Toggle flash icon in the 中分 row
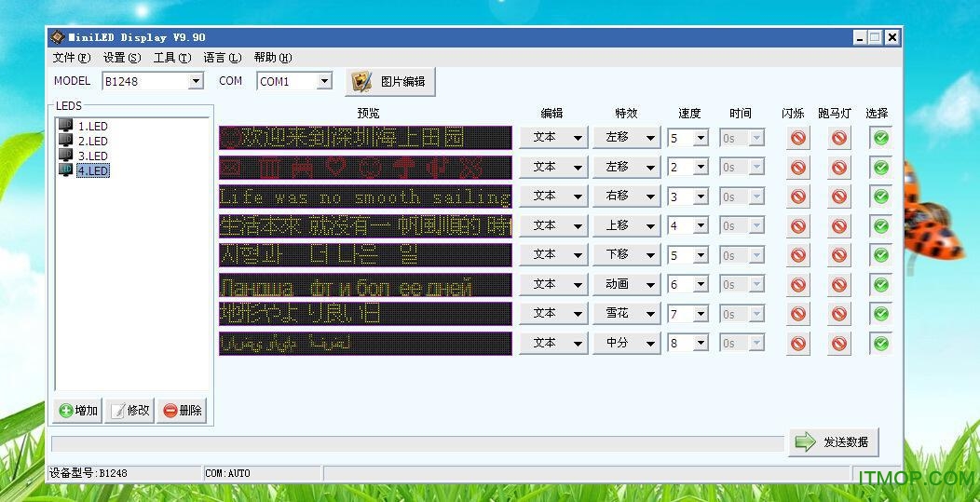 point(797,344)
